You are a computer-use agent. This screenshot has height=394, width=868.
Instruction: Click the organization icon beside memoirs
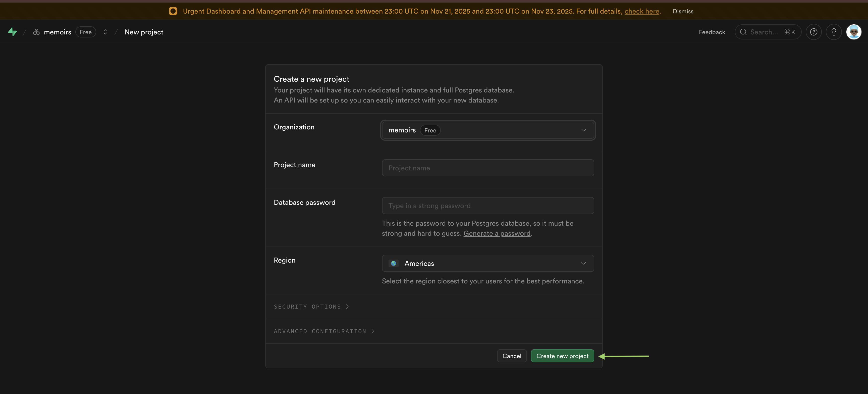click(36, 32)
